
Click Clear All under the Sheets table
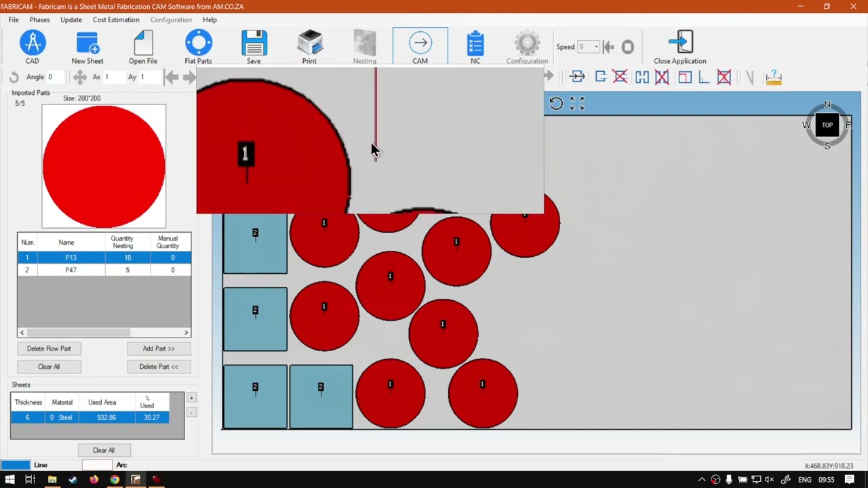tap(104, 450)
